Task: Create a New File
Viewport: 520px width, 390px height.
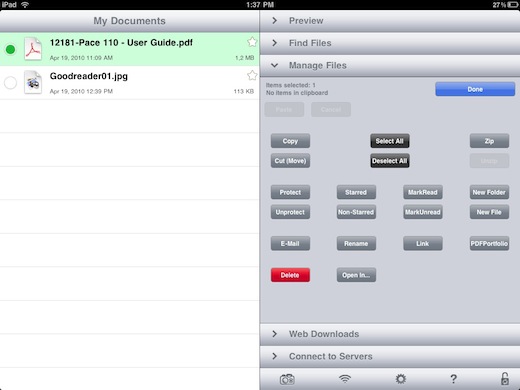Action: (x=489, y=212)
